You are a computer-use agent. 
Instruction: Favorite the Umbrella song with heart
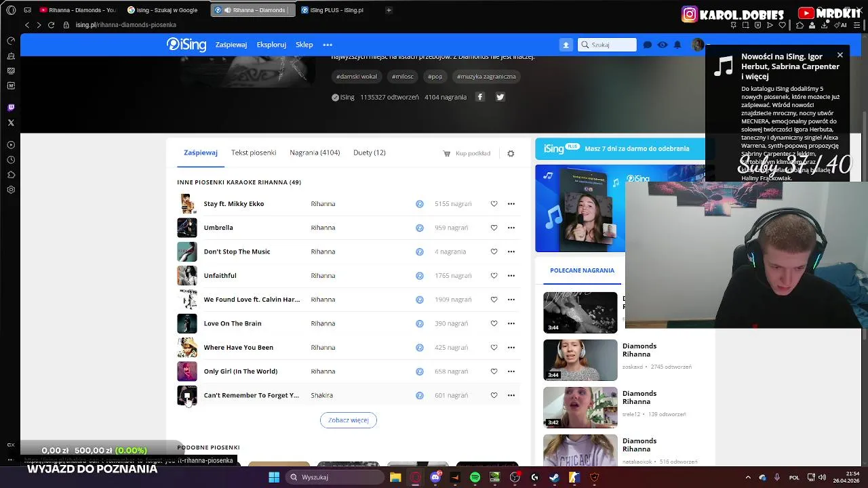point(494,228)
